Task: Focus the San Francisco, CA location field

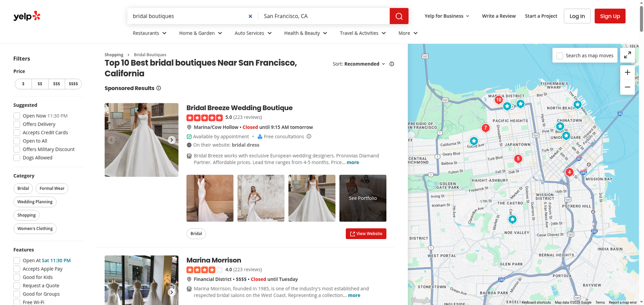Action: (x=324, y=16)
